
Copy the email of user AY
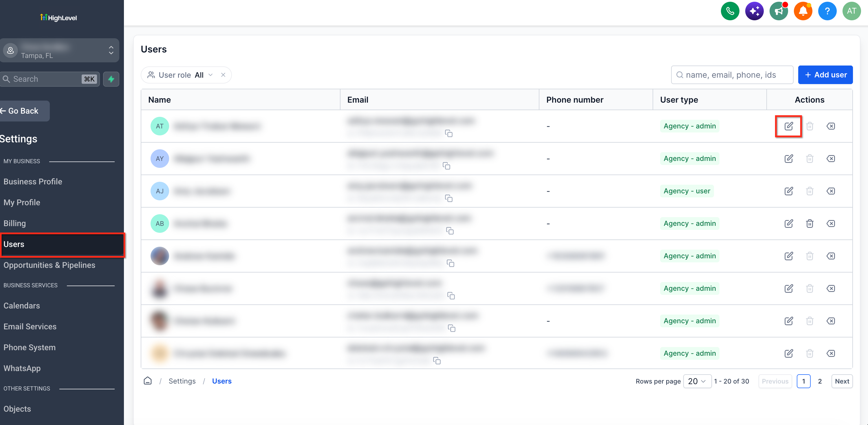pos(446,166)
